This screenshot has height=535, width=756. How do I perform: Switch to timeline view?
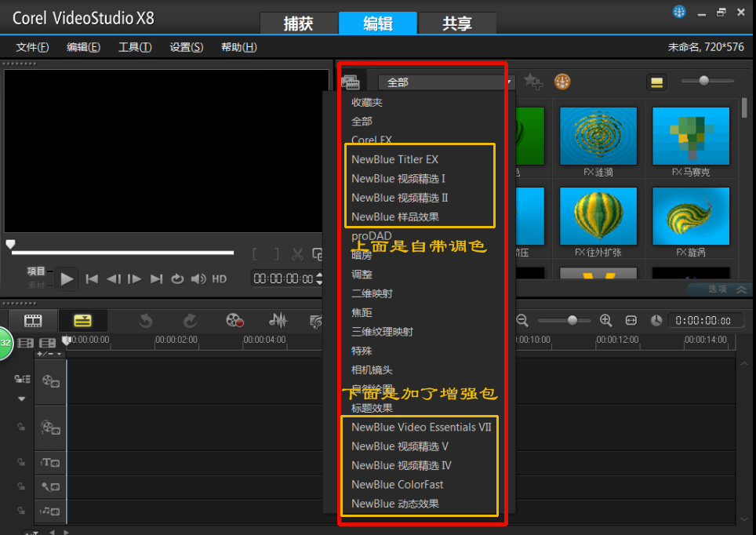click(82, 321)
